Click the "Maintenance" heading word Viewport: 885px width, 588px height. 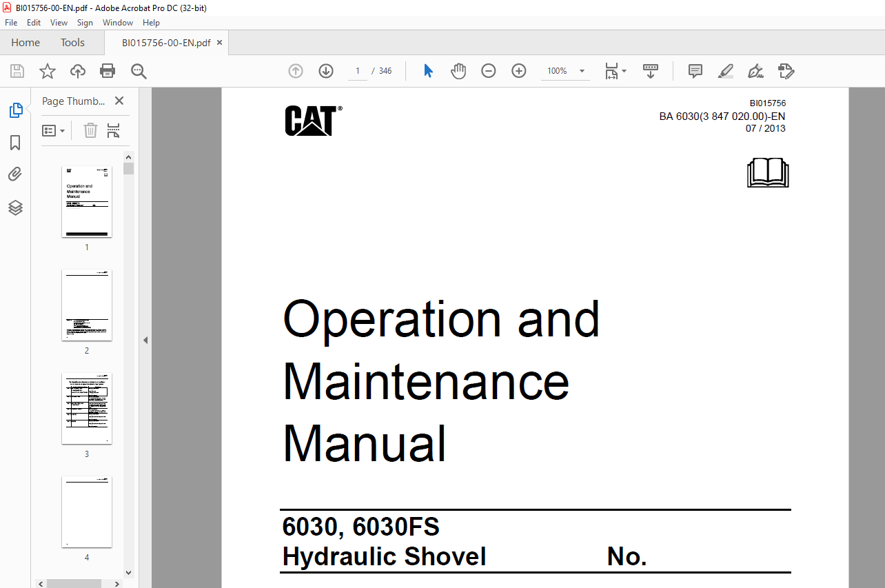coord(426,381)
